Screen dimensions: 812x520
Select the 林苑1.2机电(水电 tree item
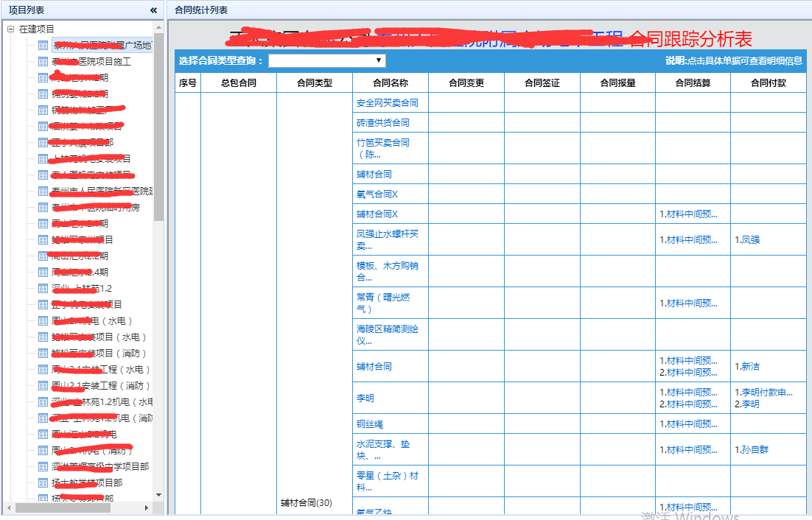102,401
